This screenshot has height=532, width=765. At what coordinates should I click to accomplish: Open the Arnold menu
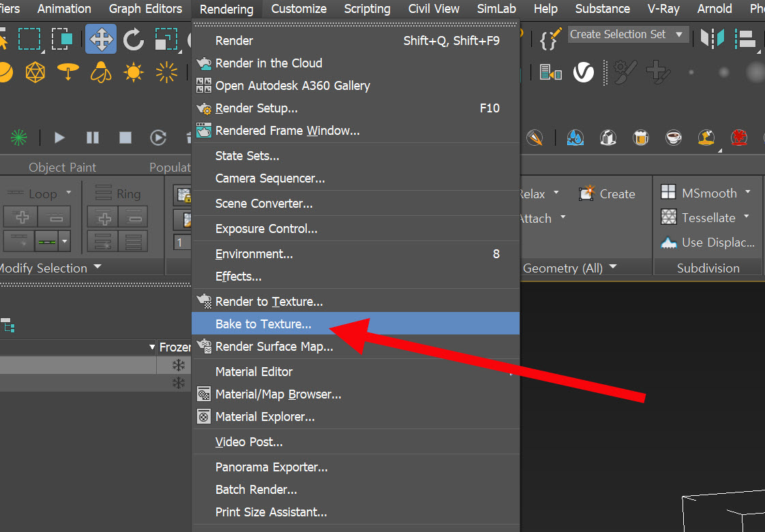715,9
